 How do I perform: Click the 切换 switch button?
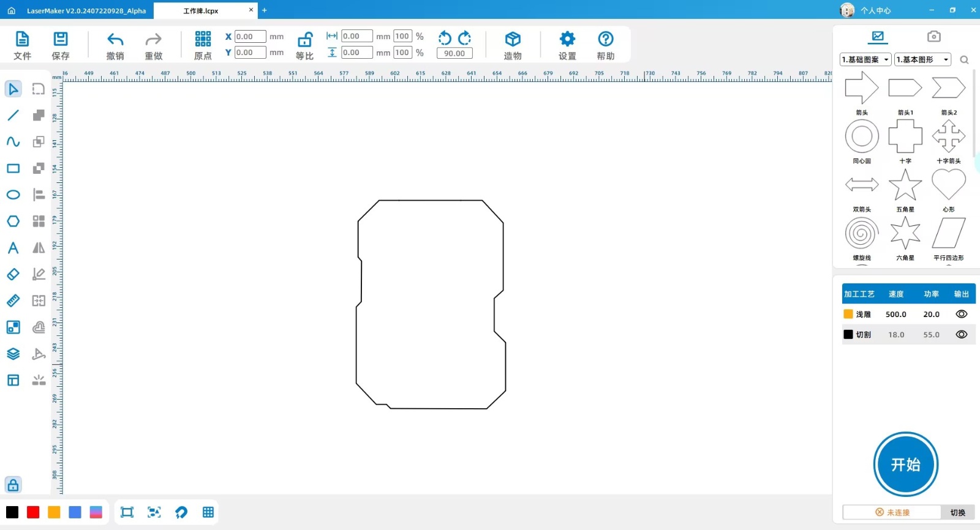coord(957,512)
